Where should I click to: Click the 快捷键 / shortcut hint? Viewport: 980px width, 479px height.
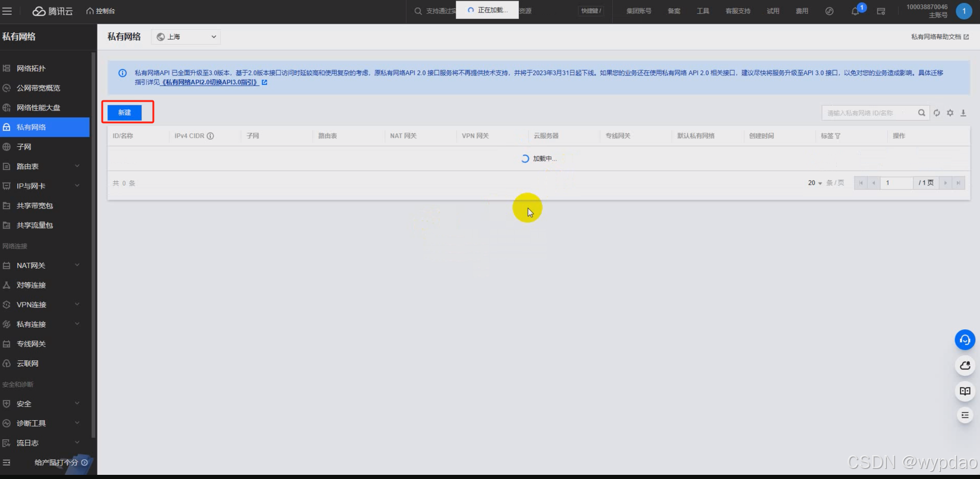(x=591, y=11)
